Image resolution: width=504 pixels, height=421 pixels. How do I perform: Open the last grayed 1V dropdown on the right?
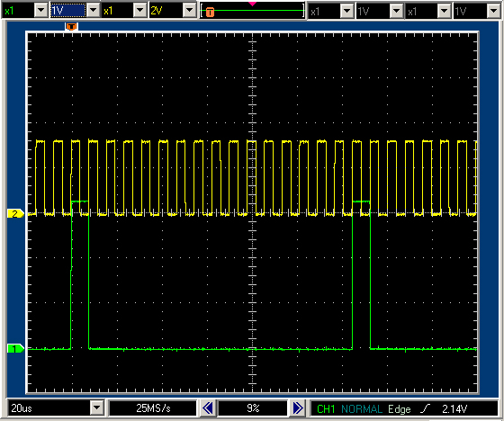tap(493, 12)
